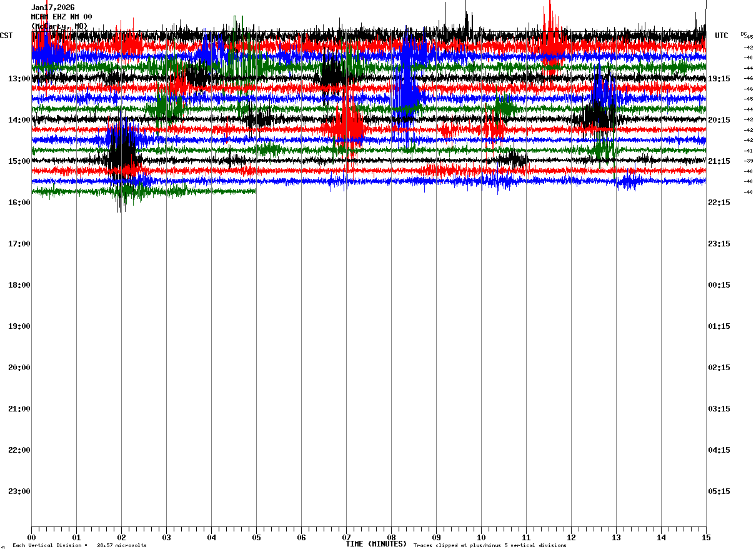Image resolution: width=756 pixels, height=554 pixels.
Task: Click the "14:00" CST time label
Action: click(19, 120)
